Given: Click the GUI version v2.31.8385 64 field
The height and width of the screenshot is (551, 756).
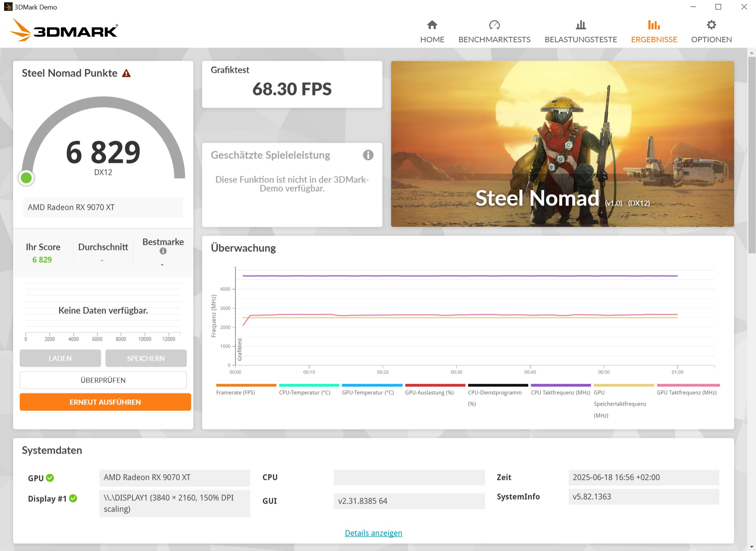Looking at the screenshot, I should pos(409,501).
